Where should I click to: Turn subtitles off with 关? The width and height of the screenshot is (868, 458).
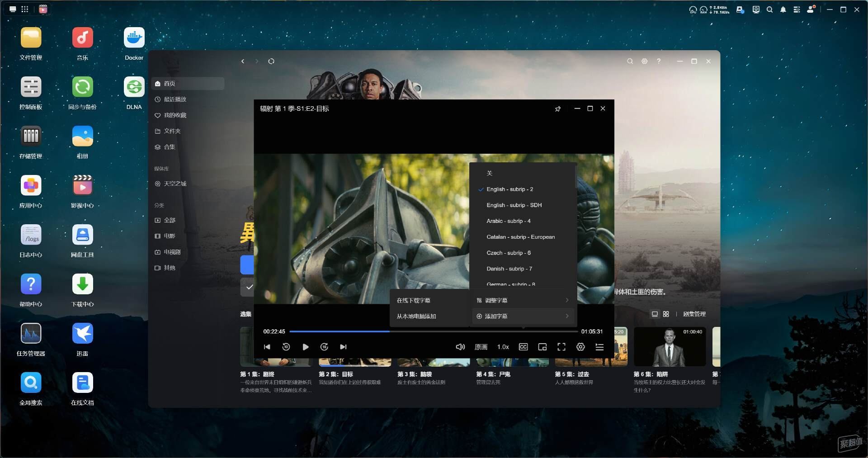tap(523, 173)
